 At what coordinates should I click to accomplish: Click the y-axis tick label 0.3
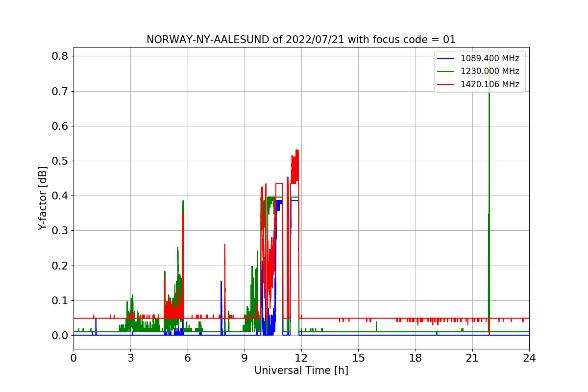pos(60,231)
